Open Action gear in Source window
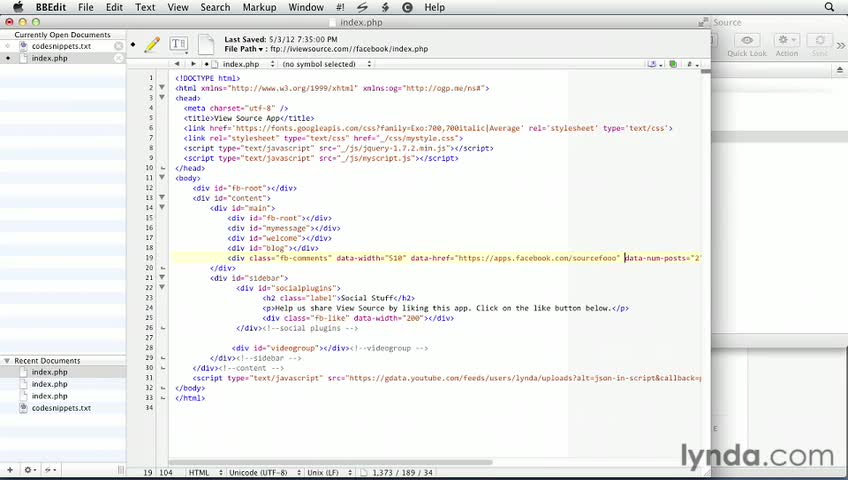 click(x=786, y=40)
